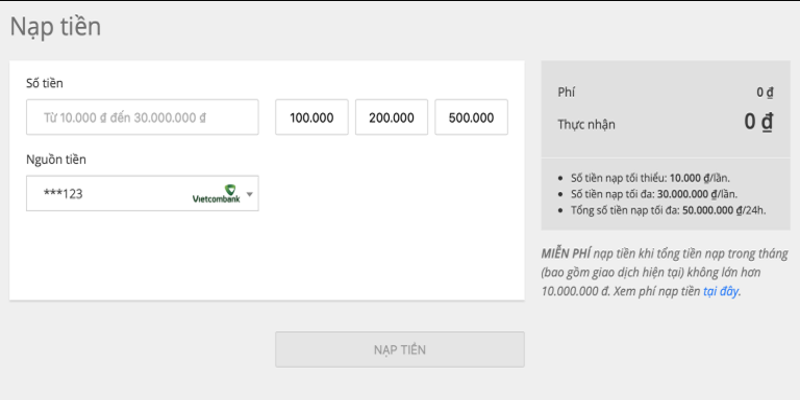This screenshot has width=800, height=400.
Task: Click the 50.000.000 đ/24h total limit note
Action: pyautogui.click(x=662, y=211)
